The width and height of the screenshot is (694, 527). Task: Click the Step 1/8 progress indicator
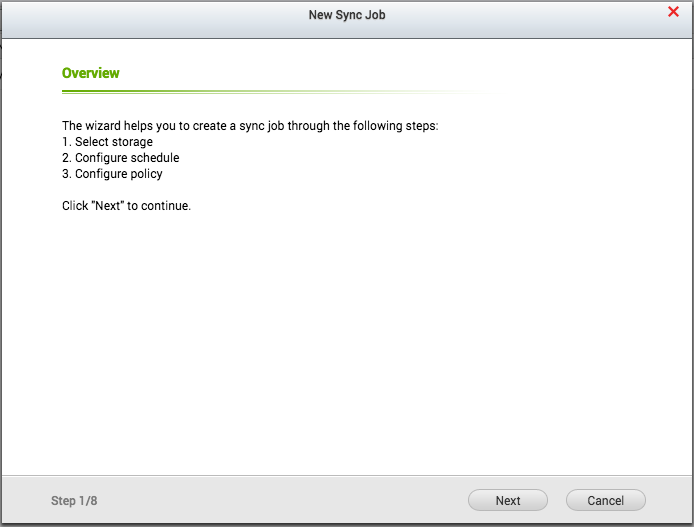coord(75,500)
